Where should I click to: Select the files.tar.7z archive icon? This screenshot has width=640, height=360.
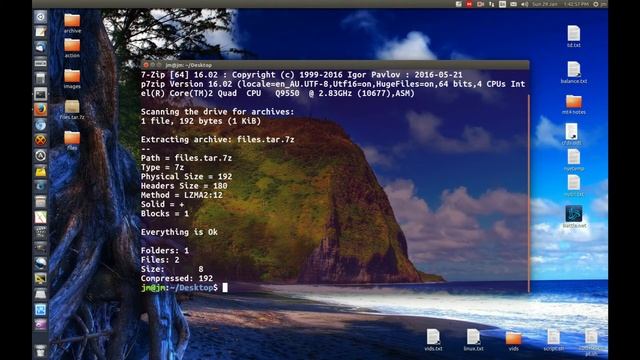point(72,109)
